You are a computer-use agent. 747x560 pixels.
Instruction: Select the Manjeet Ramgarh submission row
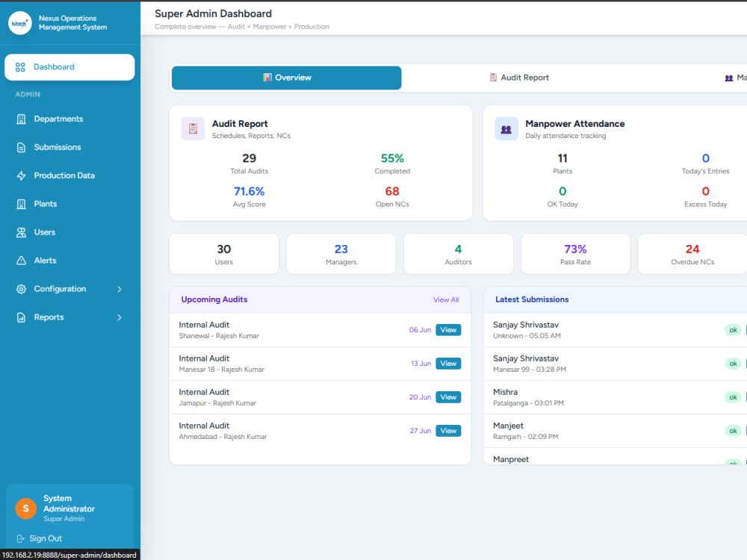(615, 431)
